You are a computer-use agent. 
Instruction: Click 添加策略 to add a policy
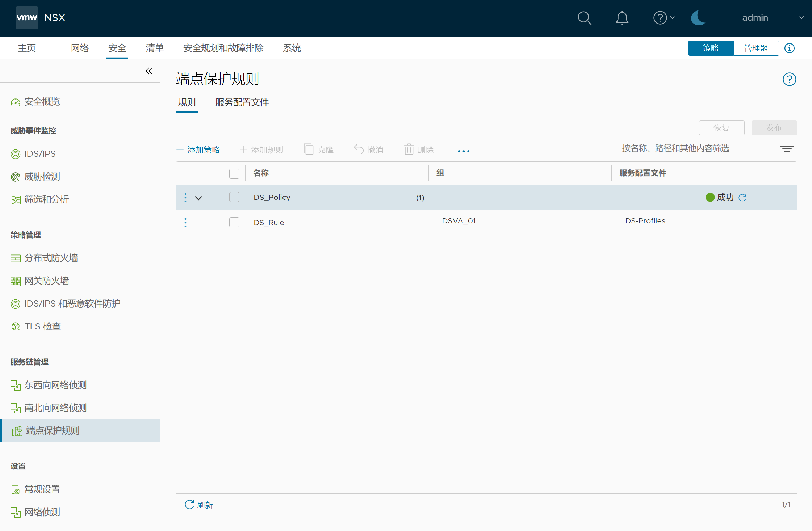(198, 149)
